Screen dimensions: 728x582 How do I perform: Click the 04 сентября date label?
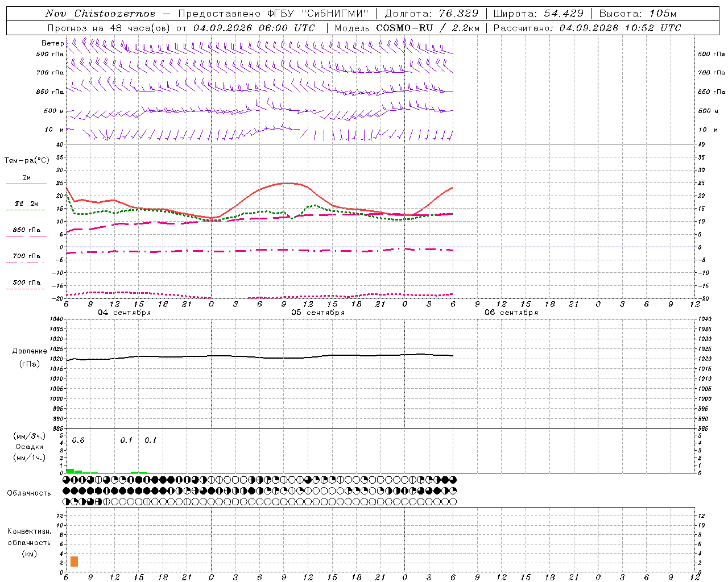click(124, 313)
